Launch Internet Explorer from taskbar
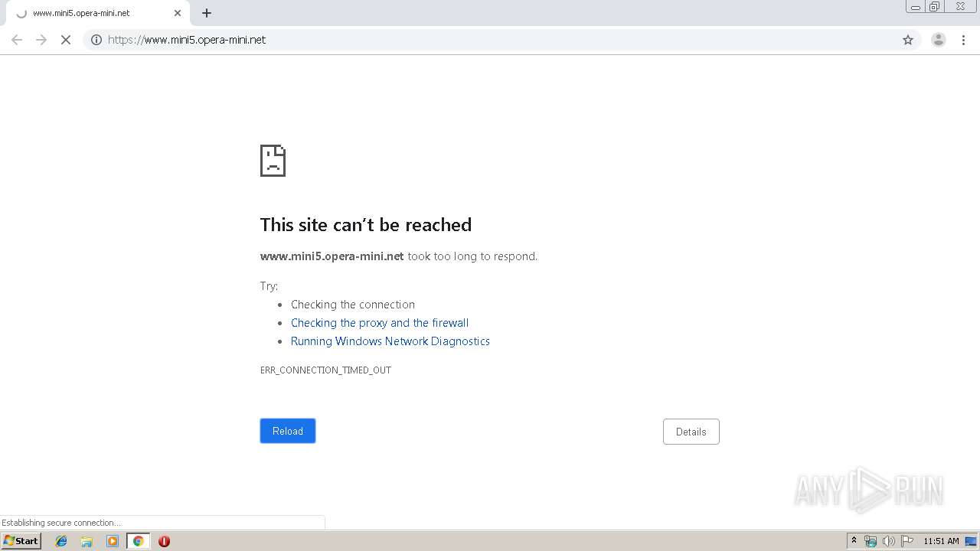The height and width of the screenshot is (551, 980). (61, 541)
